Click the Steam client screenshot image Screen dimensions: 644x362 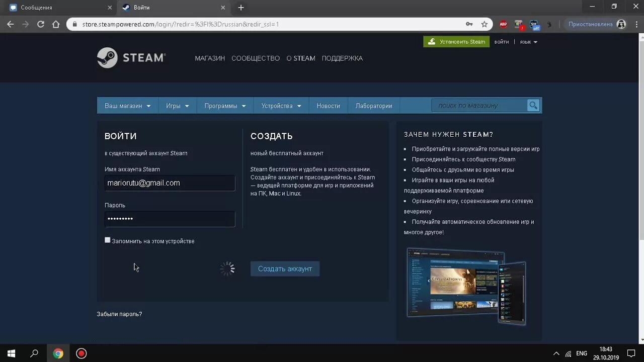[466, 286]
